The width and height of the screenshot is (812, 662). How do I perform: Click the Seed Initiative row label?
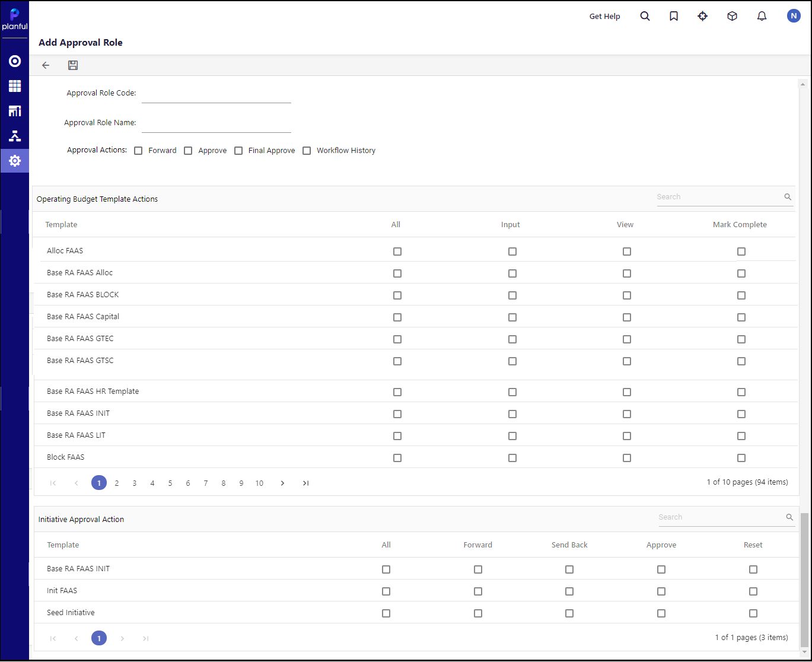[71, 613]
